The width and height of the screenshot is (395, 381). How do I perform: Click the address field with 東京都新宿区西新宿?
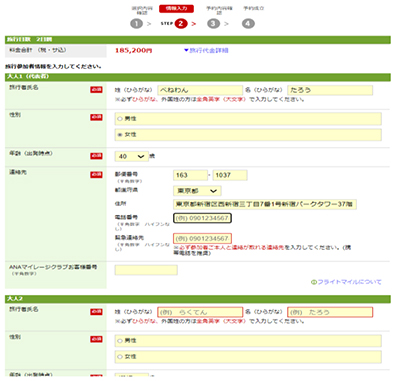(x=265, y=204)
